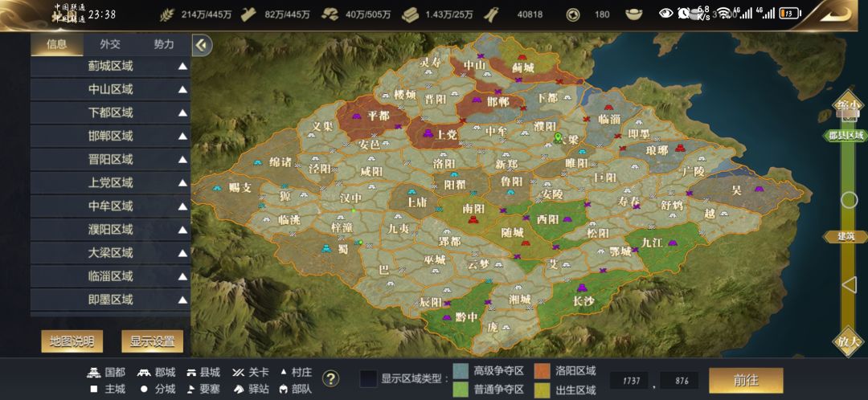
Task: Click the 关卡 pass legend icon
Action: click(x=239, y=373)
